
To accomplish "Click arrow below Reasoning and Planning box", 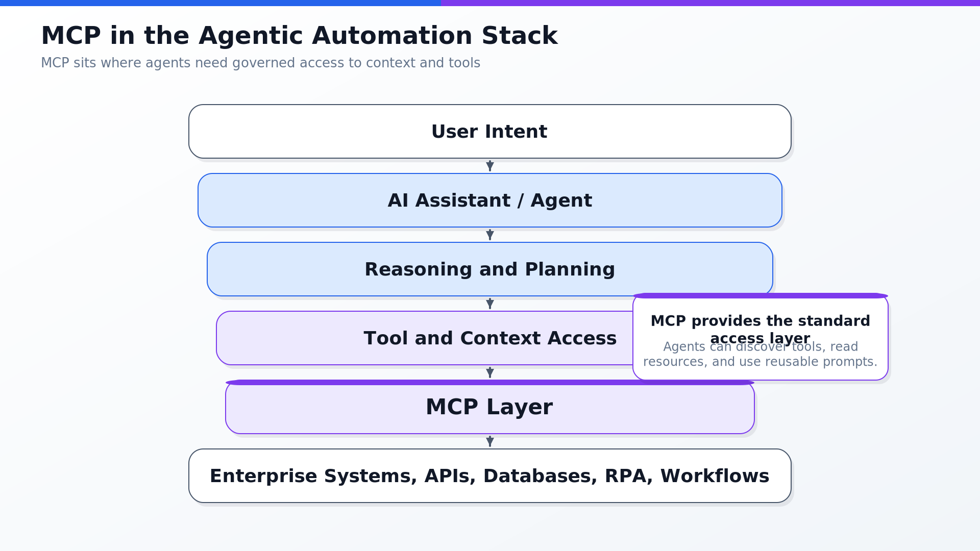I will [x=490, y=304].
